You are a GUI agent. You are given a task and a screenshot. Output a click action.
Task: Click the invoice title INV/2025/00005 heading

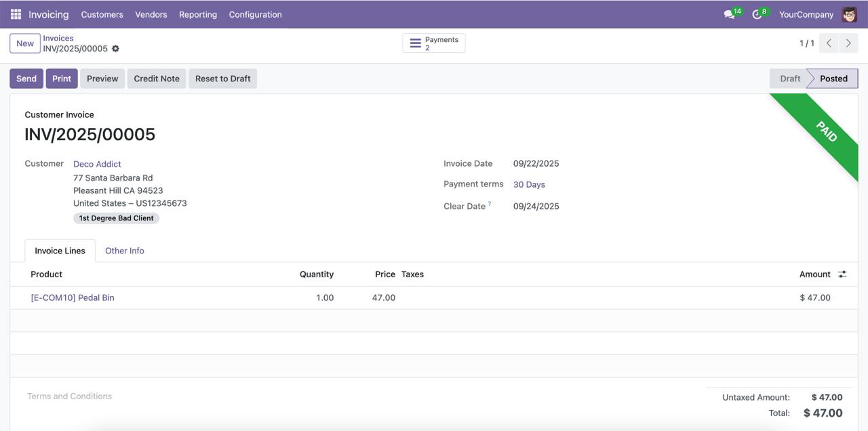coord(90,134)
